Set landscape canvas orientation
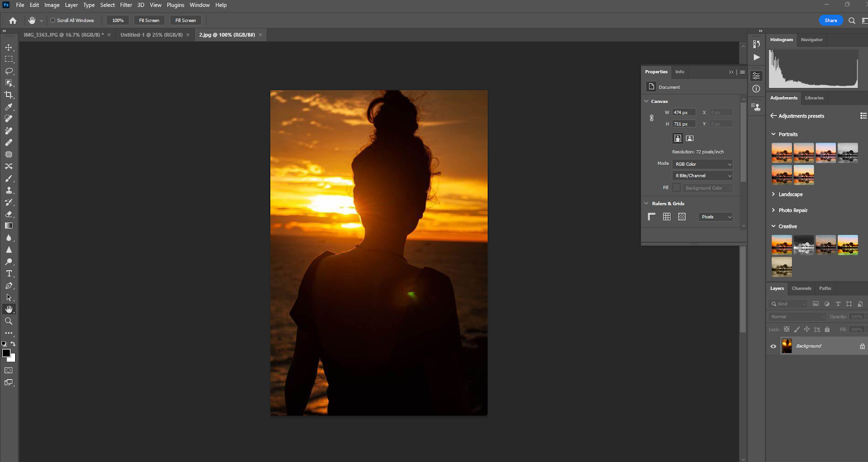868x462 pixels. click(690, 138)
